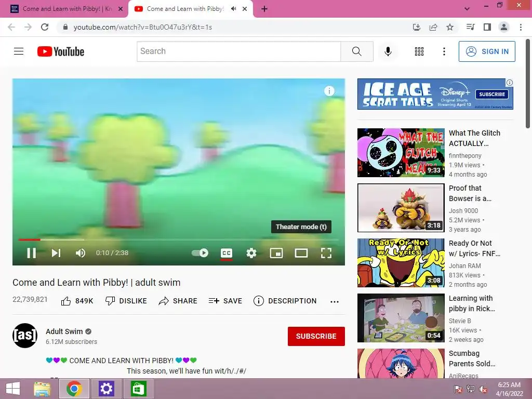Viewport: 532px width, 399px height.
Task: Open YouTube settings three-dot menu
Action: [x=444, y=51]
